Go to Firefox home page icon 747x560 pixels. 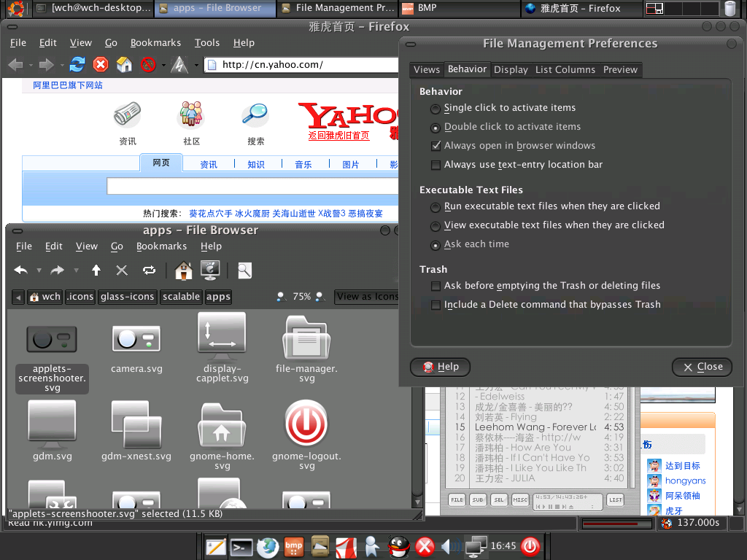[x=124, y=64]
